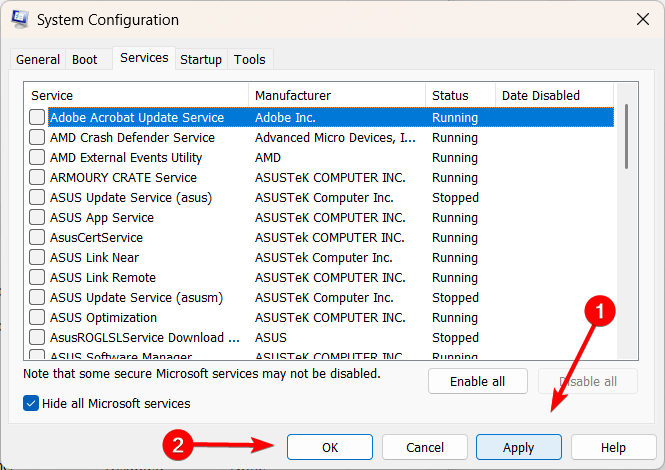Viewport: 665px width, 470px height.
Task: Check Adobe Acrobat Update Service checkbox
Action: coord(37,118)
